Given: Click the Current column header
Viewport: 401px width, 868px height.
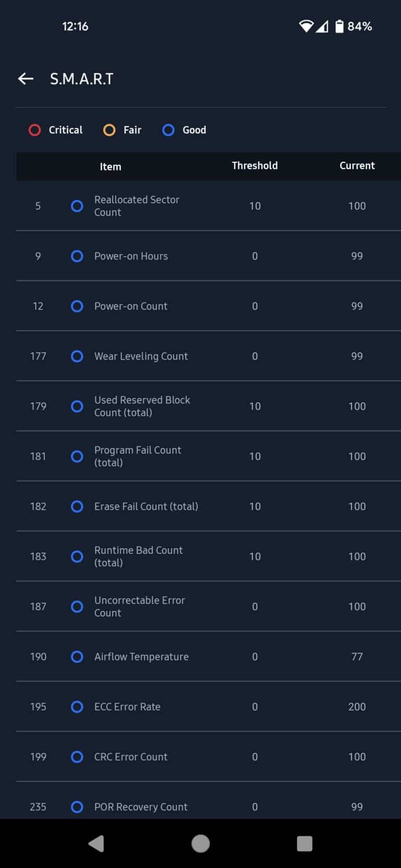Looking at the screenshot, I should [x=357, y=165].
